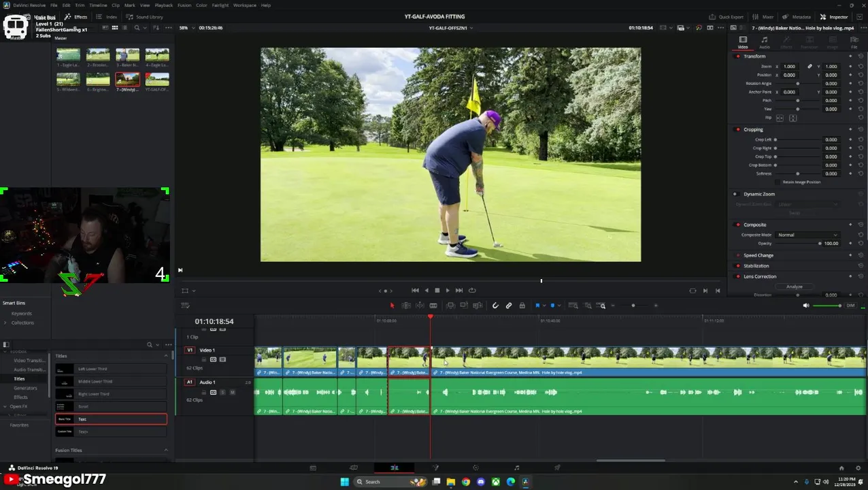This screenshot has height=490, width=868.
Task: Select the 'Scroll' title in the Titles list
Action: coord(111,406)
